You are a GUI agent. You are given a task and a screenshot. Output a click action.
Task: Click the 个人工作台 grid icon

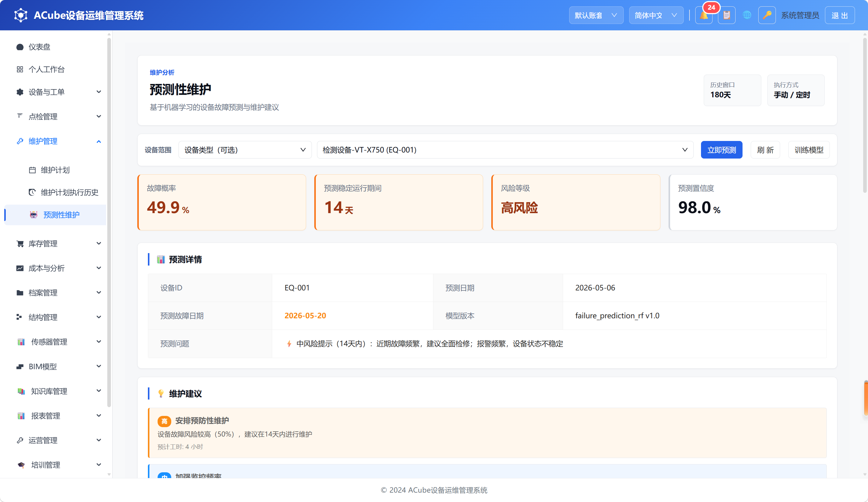coord(20,69)
